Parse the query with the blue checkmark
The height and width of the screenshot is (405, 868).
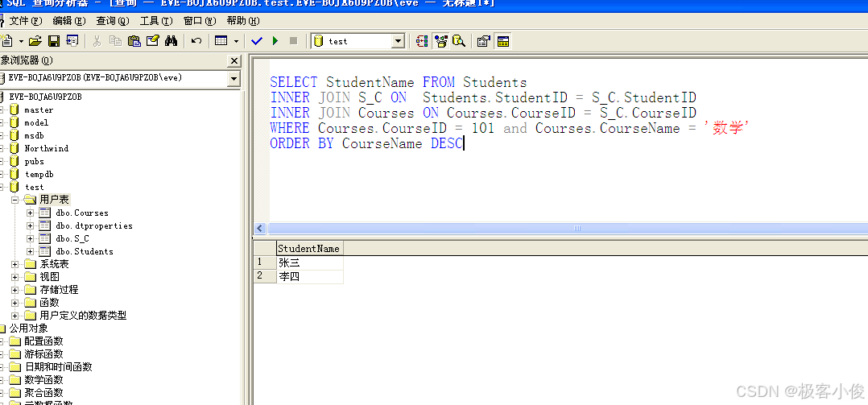pyautogui.click(x=256, y=41)
